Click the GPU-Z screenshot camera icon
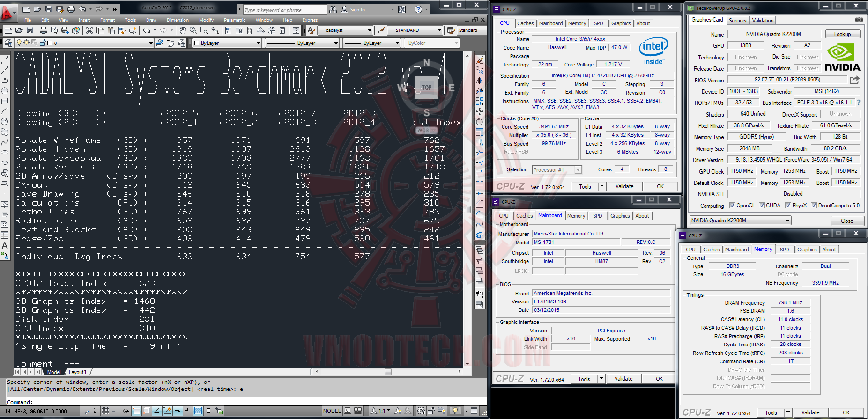868x419 pixels. point(859,20)
